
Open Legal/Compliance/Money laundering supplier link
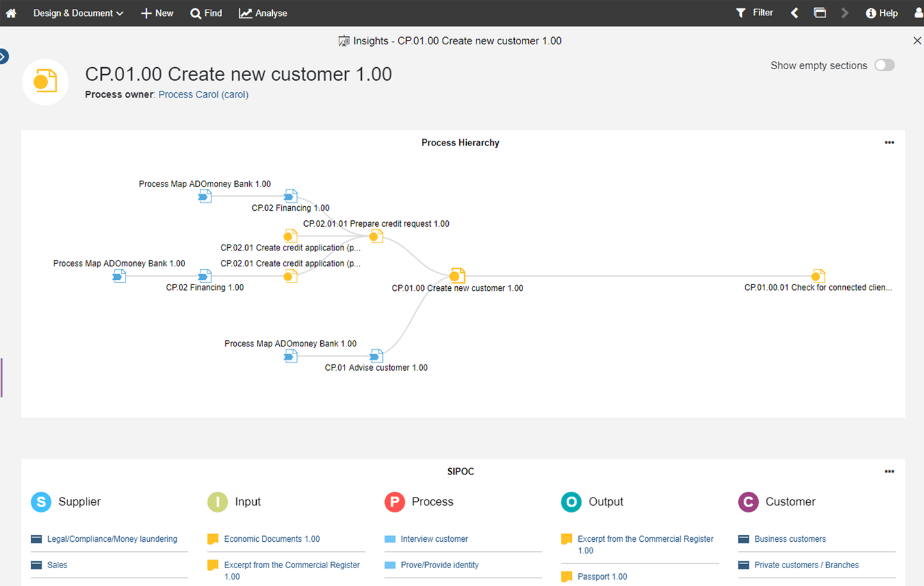tap(112, 539)
